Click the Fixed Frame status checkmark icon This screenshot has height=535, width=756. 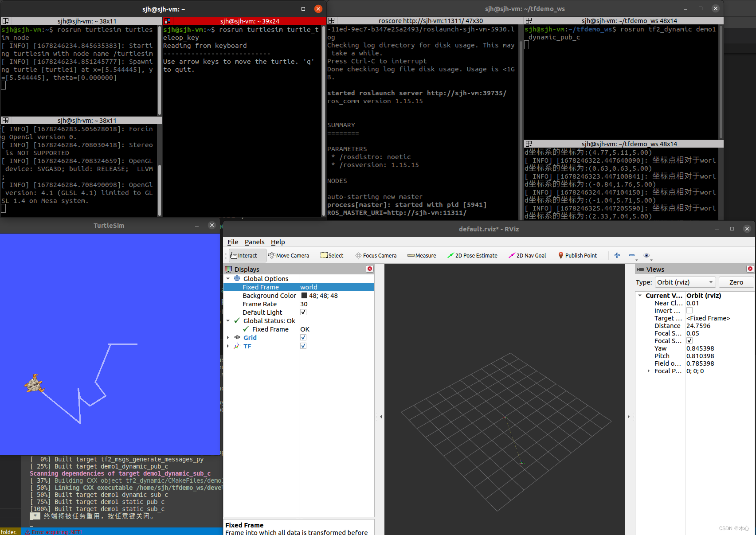[x=246, y=329]
